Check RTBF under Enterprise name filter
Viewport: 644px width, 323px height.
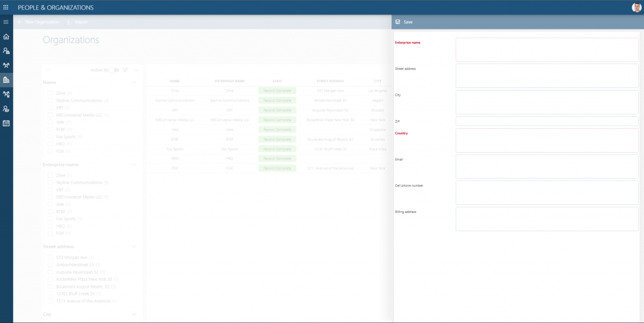(50, 212)
